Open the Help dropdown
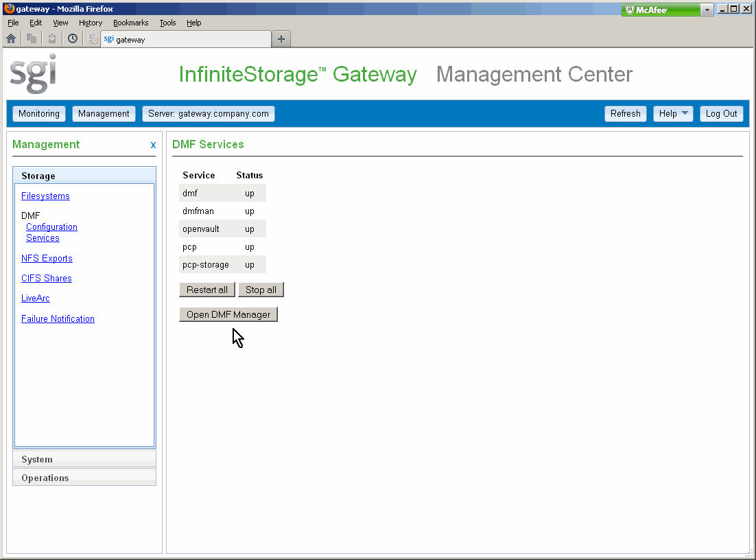Screen dimensions: 756x560 click(x=673, y=114)
